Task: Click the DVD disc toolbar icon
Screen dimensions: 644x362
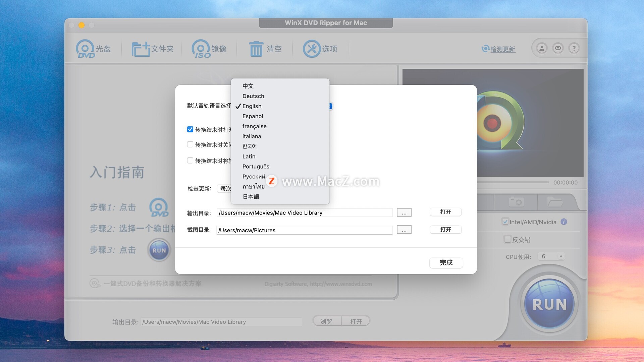Action: click(85, 49)
